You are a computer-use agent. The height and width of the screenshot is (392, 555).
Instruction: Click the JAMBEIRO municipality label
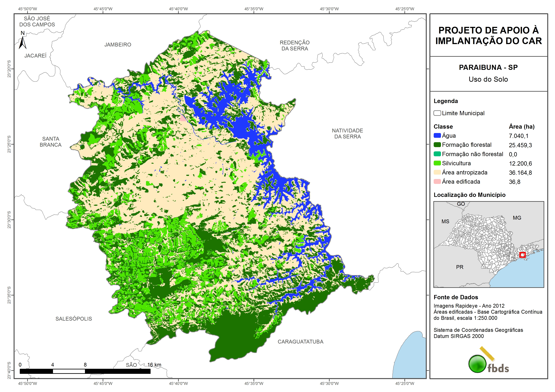click(118, 45)
